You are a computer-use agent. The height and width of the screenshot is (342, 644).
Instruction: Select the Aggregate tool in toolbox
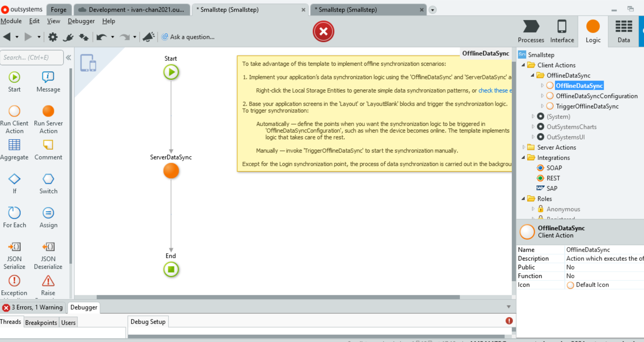tap(14, 150)
